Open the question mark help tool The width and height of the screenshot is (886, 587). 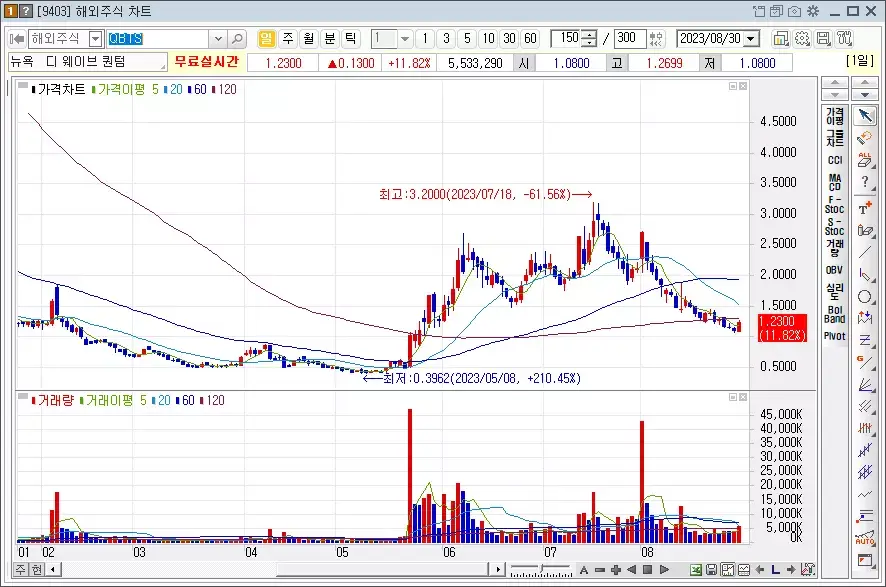[865, 182]
